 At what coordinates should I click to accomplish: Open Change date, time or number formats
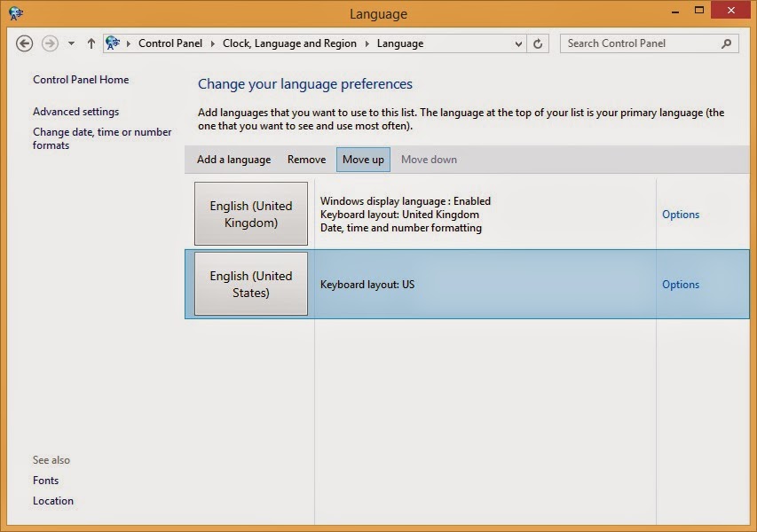click(102, 138)
